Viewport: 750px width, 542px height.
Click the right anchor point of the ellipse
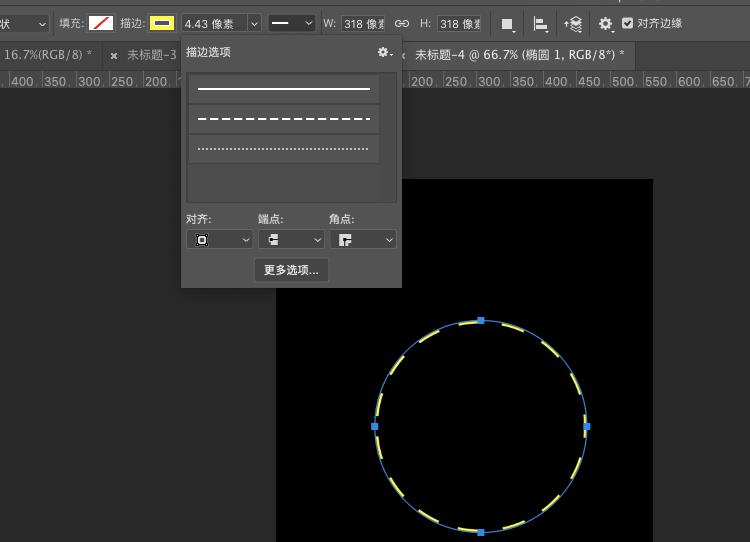tap(587, 426)
